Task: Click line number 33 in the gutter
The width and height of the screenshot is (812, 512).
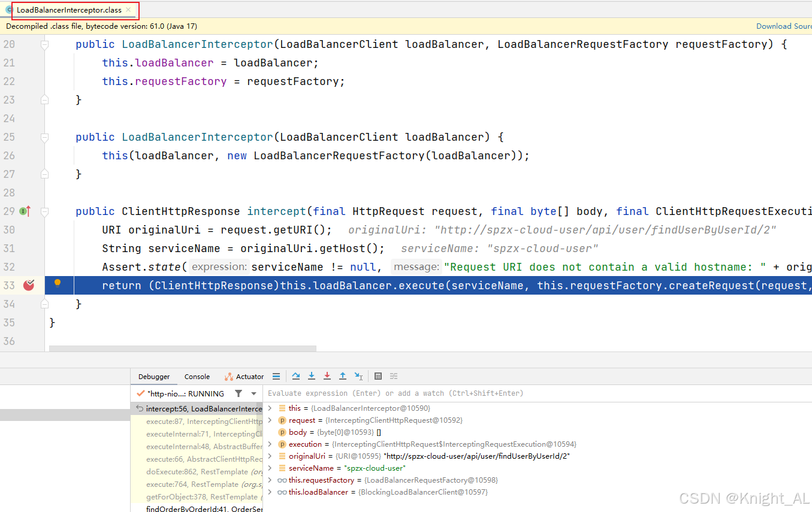Action: tap(8, 286)
